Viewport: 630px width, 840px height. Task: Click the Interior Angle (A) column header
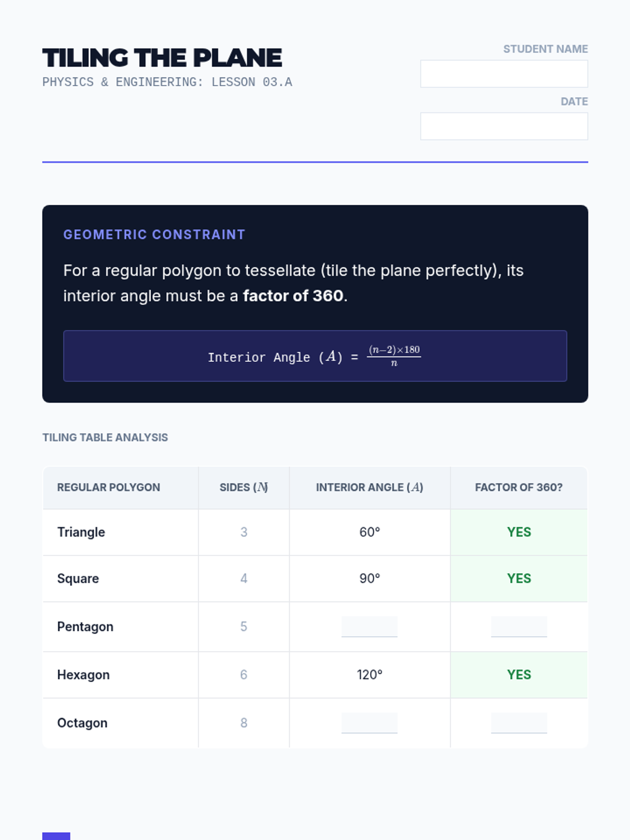point(370,487)
